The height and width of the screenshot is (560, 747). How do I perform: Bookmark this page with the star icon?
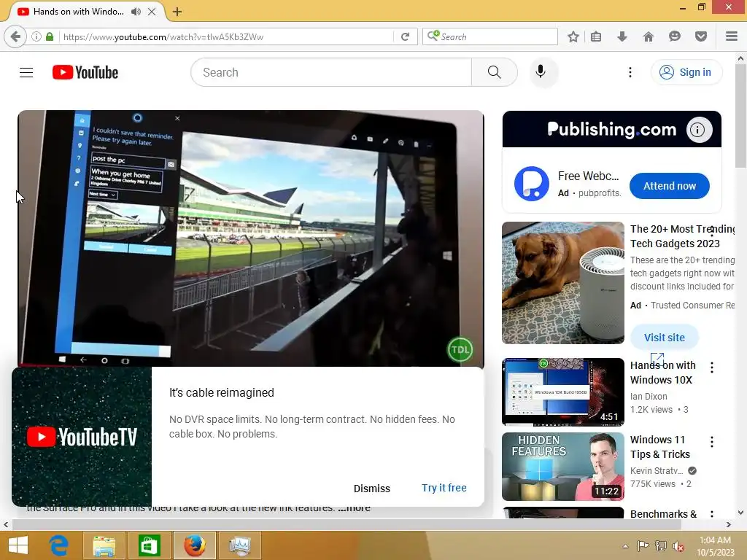(573, 36)
